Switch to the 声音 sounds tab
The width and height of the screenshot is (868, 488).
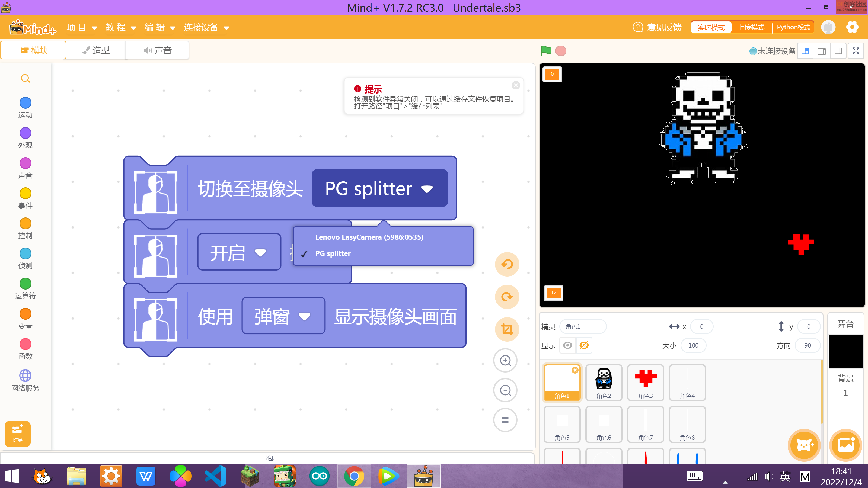(x=157, y=50)
